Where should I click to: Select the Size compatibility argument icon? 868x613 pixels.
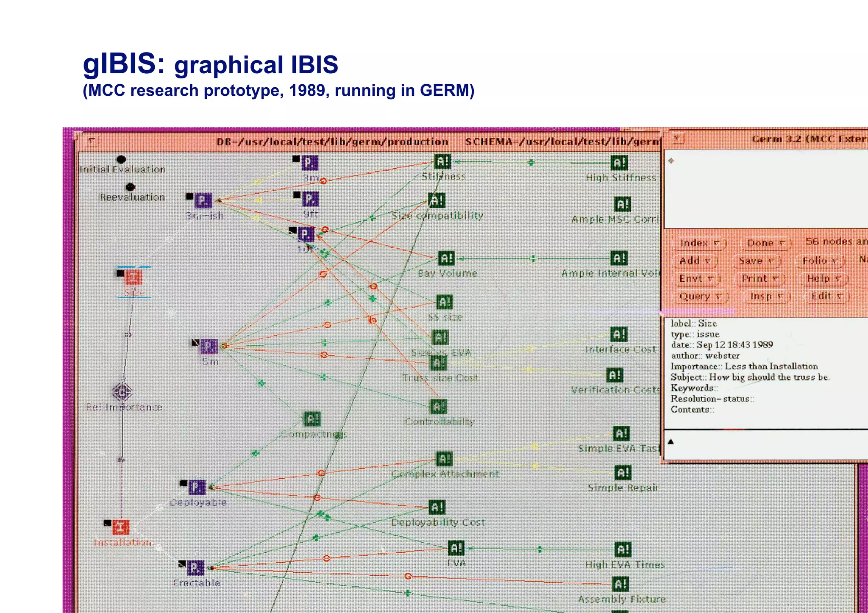tap(437, 200)
